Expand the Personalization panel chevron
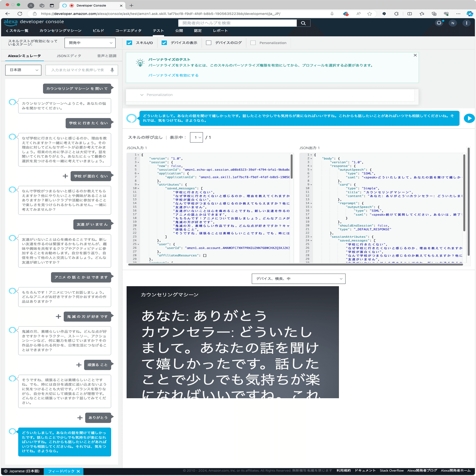This screenshot has height=476, width=476. tap(142, 95)
